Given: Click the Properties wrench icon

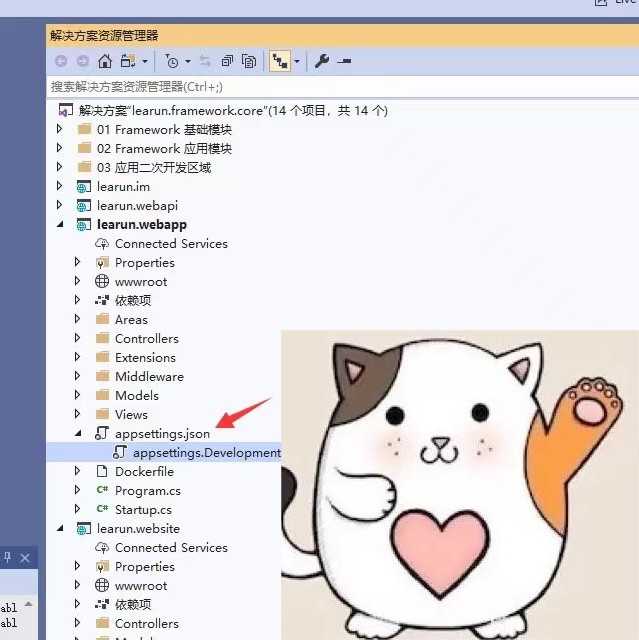Looking at the screenshot, I should click(x=322, y=61).
